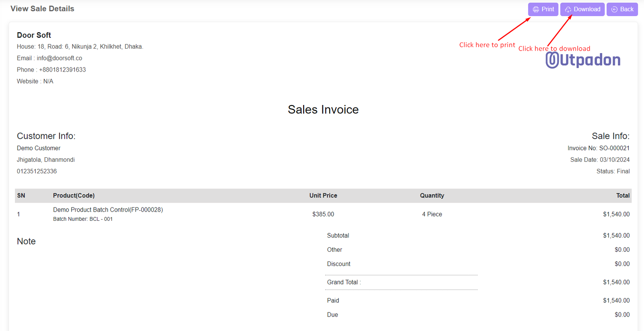Click the Status: Final text
The image size is (644, 331).
613,171
